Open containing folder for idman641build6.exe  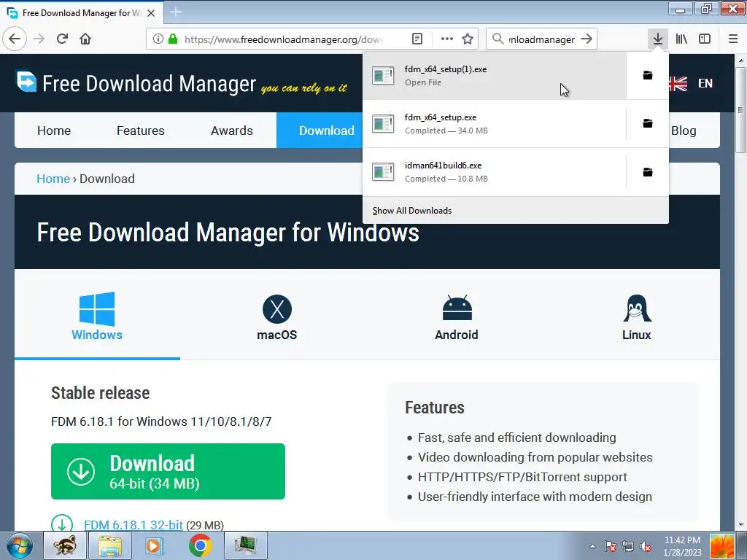(648, 172)
